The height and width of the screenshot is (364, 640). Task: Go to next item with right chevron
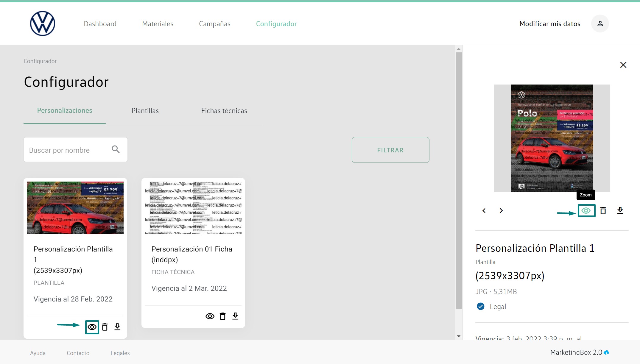[x=501, y=211]
